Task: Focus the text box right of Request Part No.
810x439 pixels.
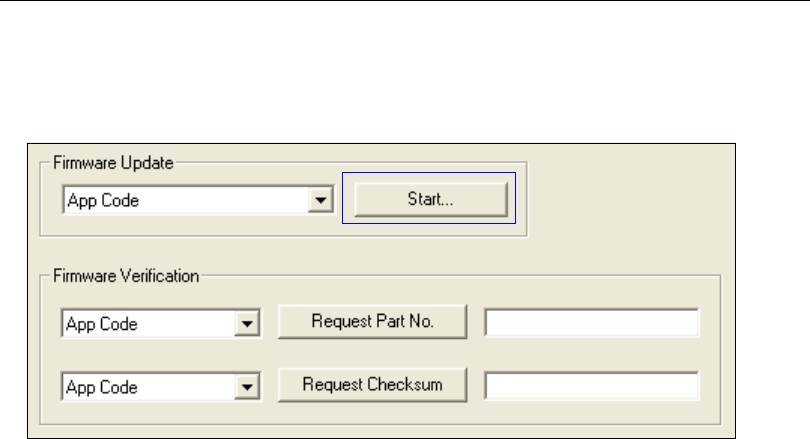Action: [x=591, y=323]
